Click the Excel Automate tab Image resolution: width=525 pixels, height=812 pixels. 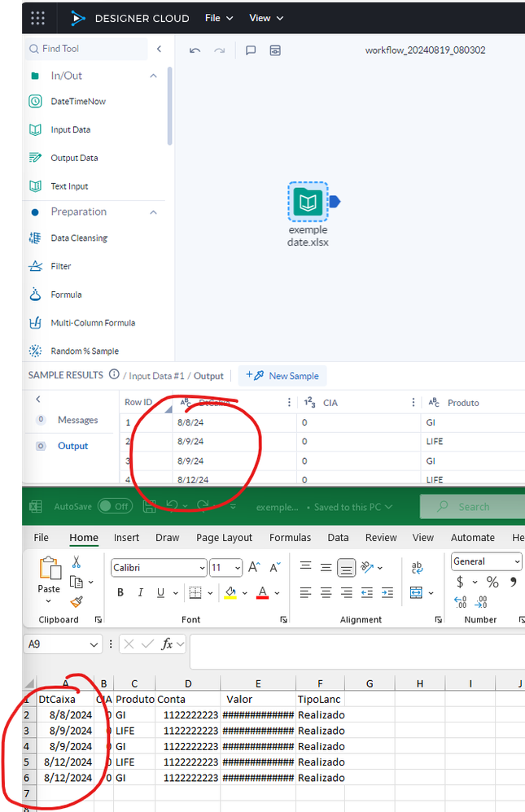pos(473,538)
